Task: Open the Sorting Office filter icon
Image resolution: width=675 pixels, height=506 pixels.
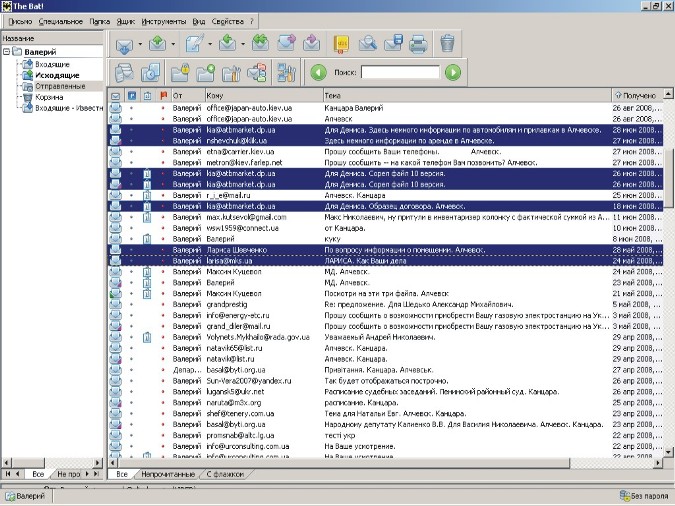Action: (257, 72)
